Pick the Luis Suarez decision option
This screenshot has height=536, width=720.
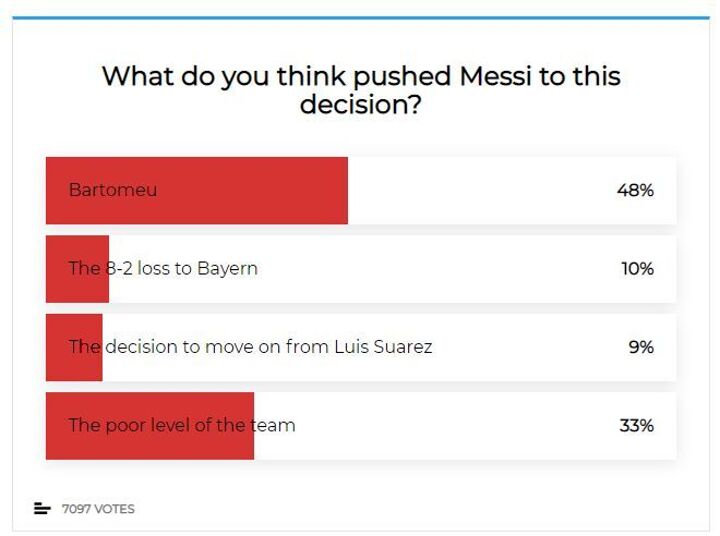[x=250, y=347]
